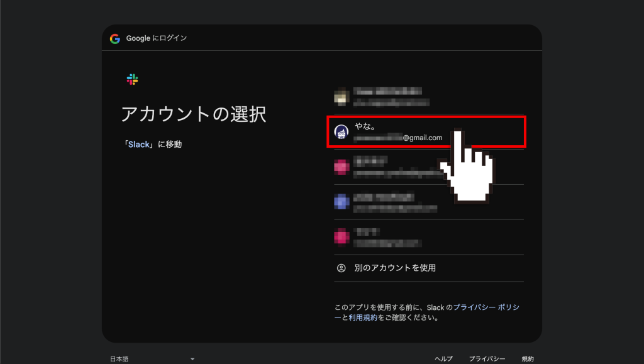The height and width of the screenshot is (364, 644).
Task: Select the やな。 account avatar
Action: point(340,133)
